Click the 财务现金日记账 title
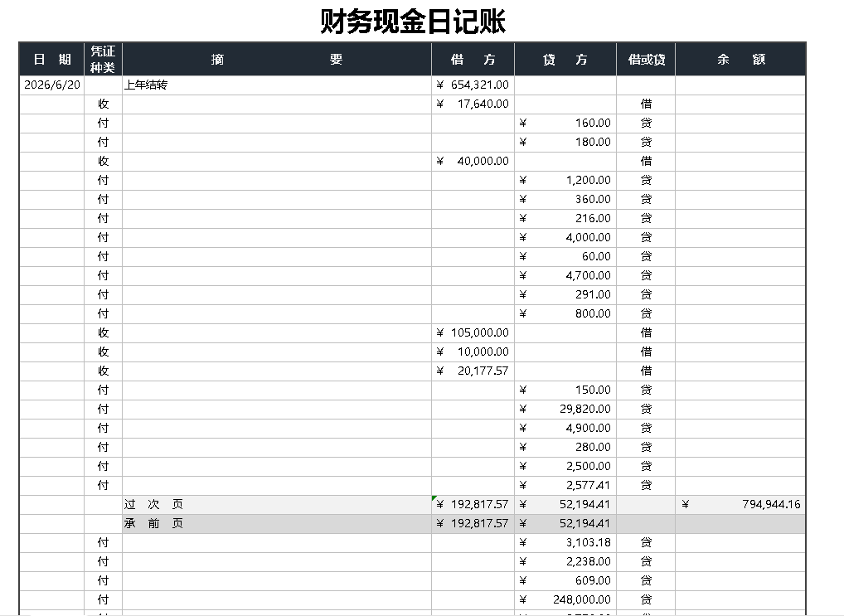Viewport: 844px width, 616px height. [x=413, y=22]
